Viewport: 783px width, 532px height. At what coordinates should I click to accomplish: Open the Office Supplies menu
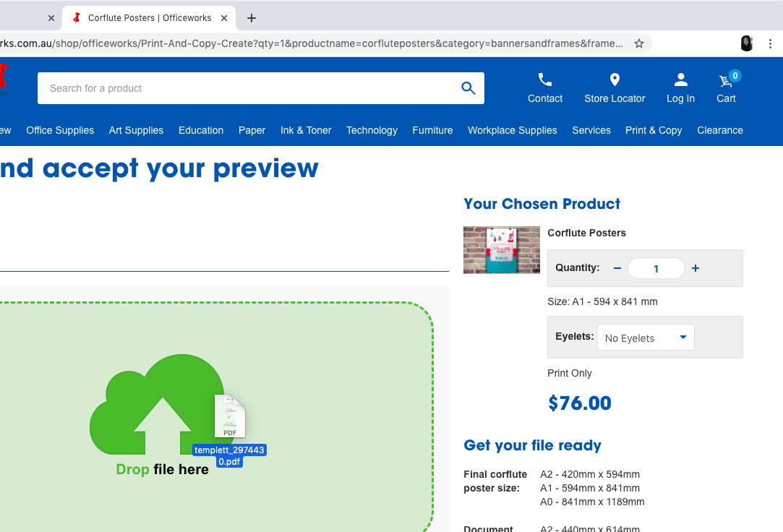click(60, 130)
